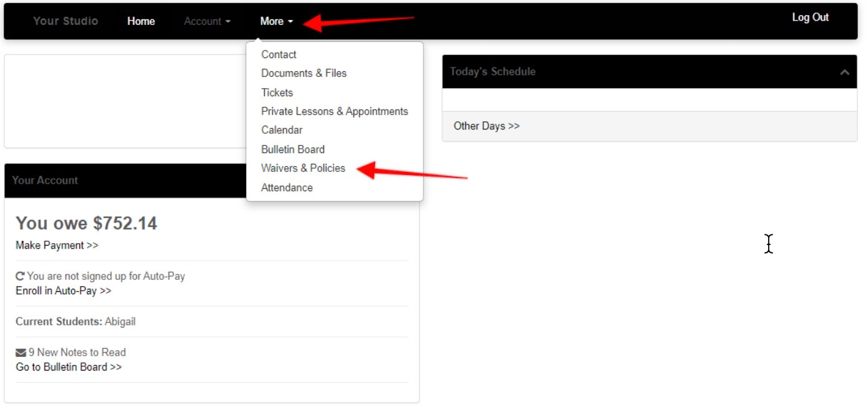Open Documents & Files menu entry
The height and width of the screenshot is (415, 868).
pyautogui.click(x=303, y=73)
